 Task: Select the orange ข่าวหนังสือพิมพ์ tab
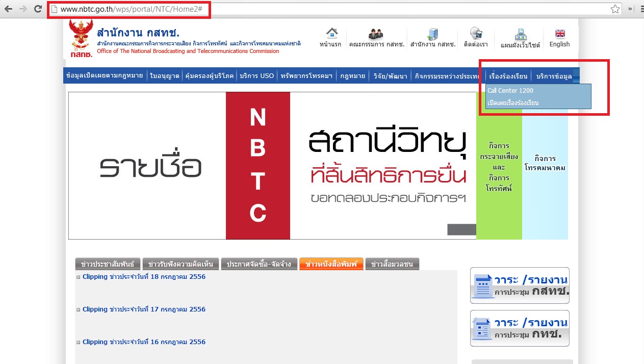click(x=331, y=264)
